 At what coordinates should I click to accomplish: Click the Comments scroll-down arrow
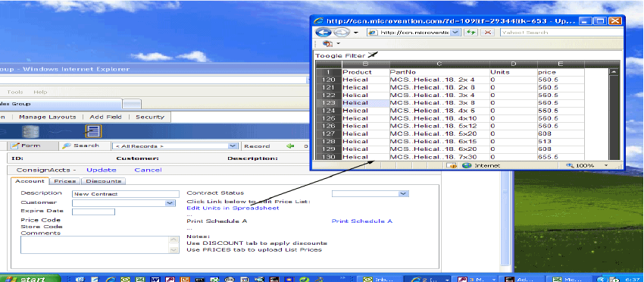[174, 250]
